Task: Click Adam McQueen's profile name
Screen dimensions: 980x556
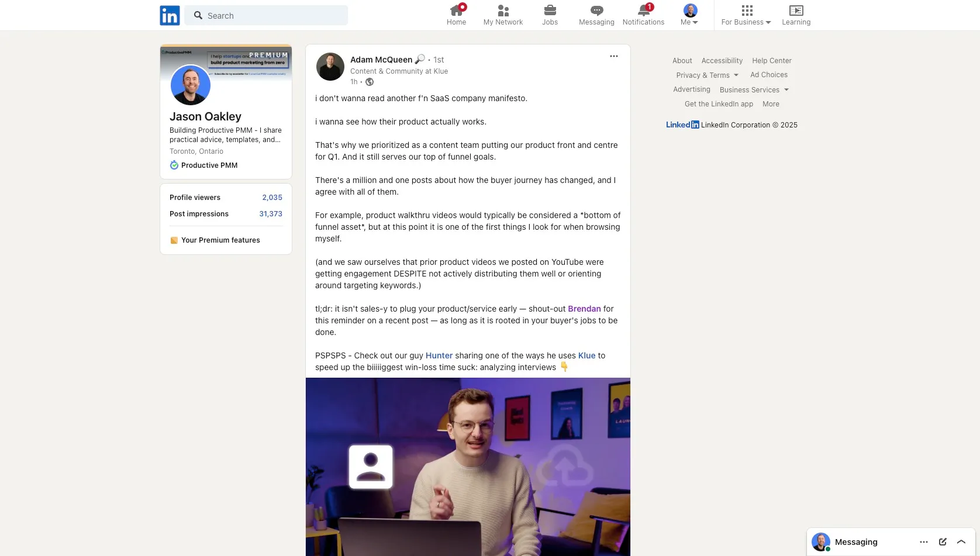Action: pyautogui.click(x=381, y=59)
